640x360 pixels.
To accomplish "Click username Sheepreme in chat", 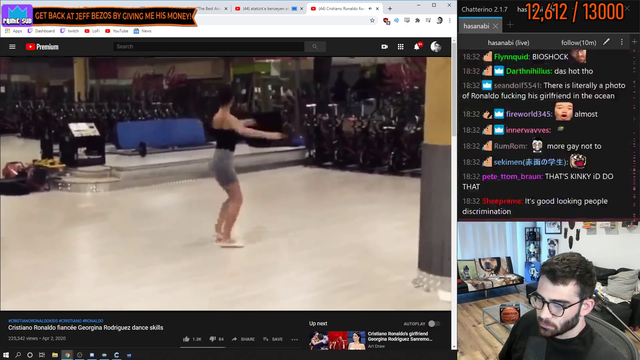I will click(x=502, y=201).
